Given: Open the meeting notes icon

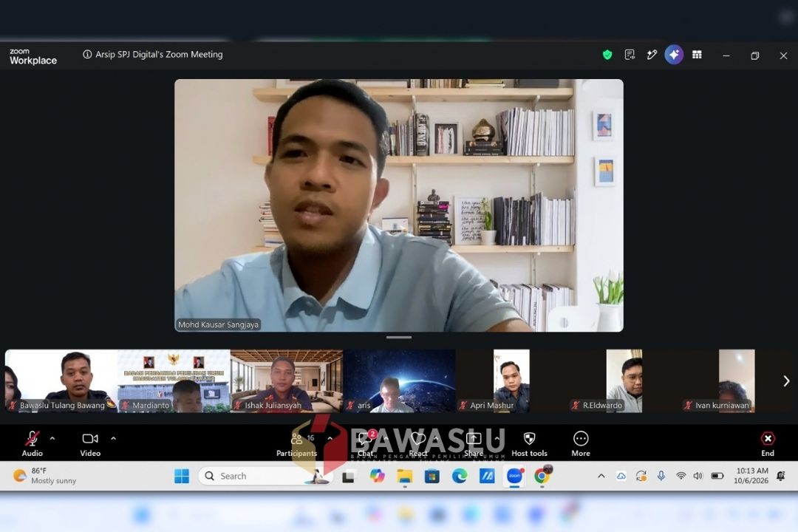Looking at the screenshot, I should click(x=630, y=55).
